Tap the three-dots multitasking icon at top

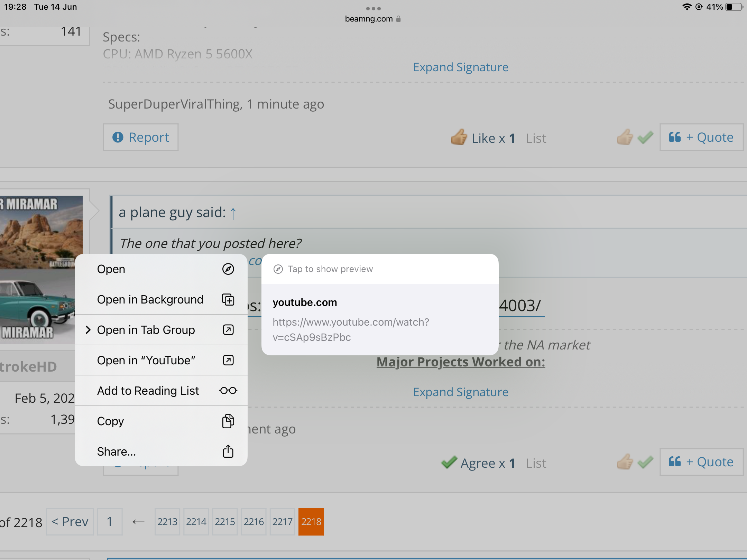[373, 8]
